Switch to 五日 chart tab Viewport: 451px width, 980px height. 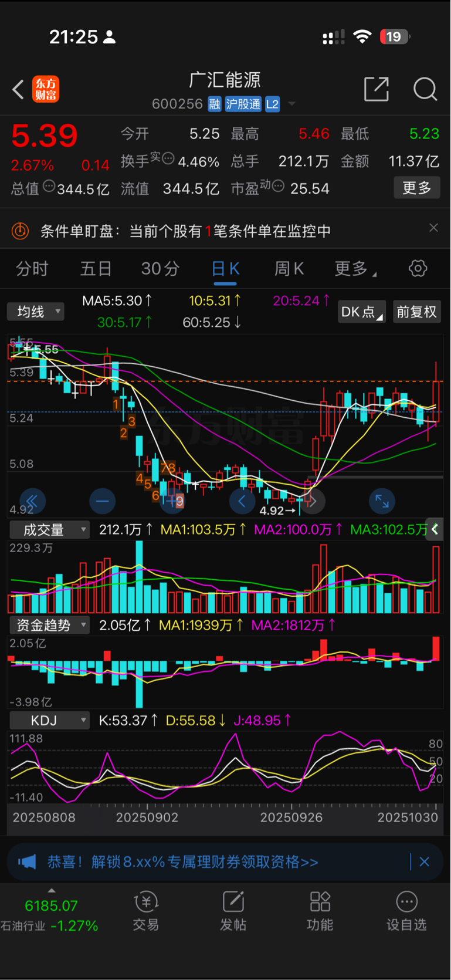pos(96,269)
